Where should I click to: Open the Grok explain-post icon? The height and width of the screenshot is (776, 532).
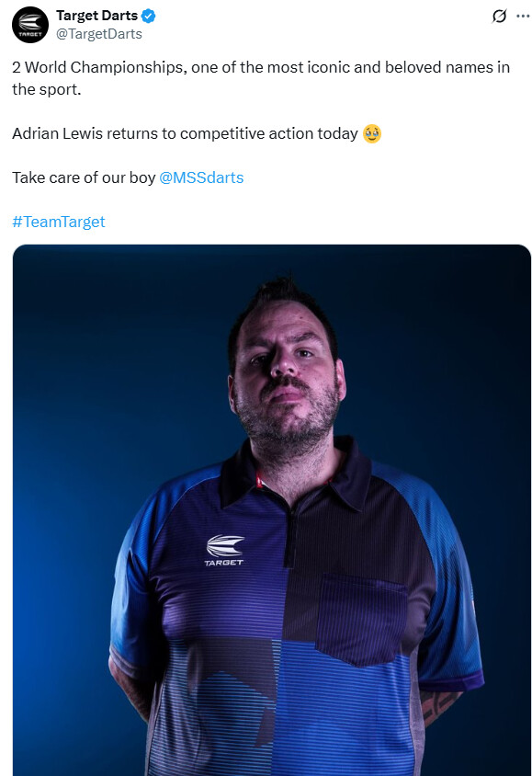499,17
